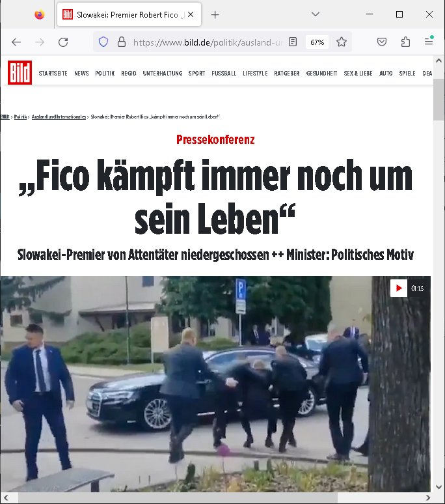Open a new tab with plus button
Image resolution: width=445 pixels, height=504 pixels.
[215, 15]
